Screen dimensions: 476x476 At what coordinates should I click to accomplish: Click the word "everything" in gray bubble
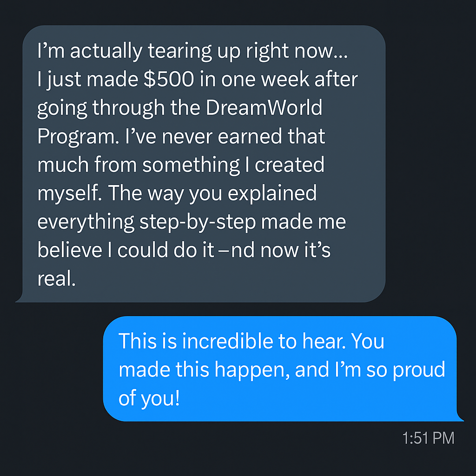coord(86,221)
